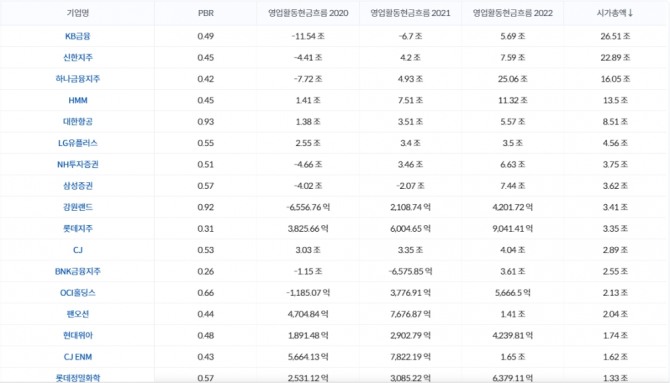Sort table by PBR column header
This screenshot has width=670, height=383.
pyautogui.click(x=206, y=13)
